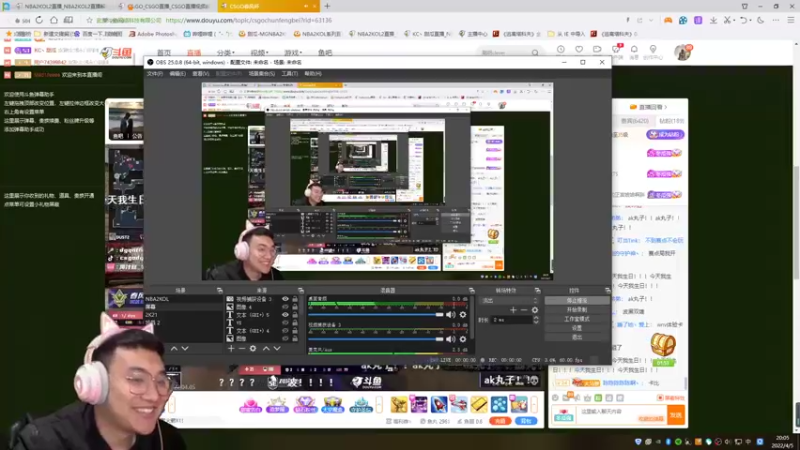Open OBS 帮助 menu
The height and width of the screenshot is (450, 800).
point(312,74)
